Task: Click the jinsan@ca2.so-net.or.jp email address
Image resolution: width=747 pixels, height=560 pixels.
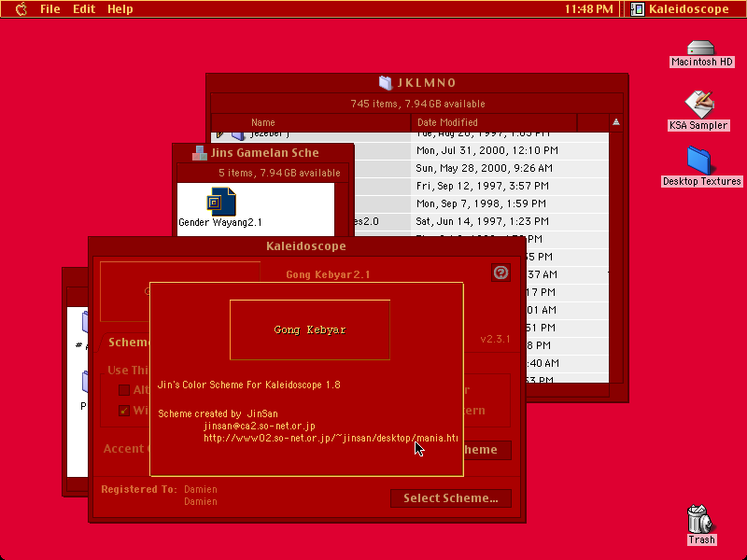Action: pos(260,426)
